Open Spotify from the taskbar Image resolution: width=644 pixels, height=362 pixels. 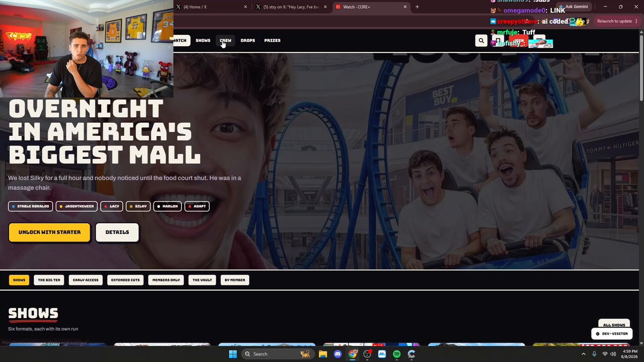397,354
